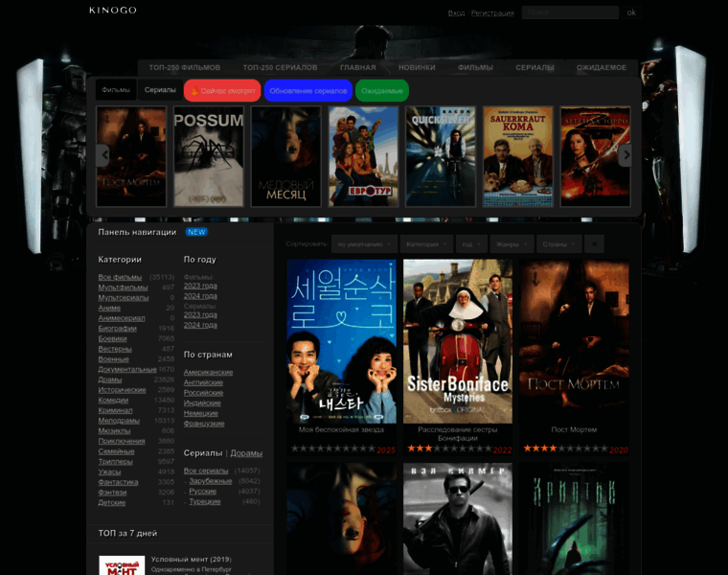Open ФИЛЬМЫ top menu item
728x575 pixels.
475,67
